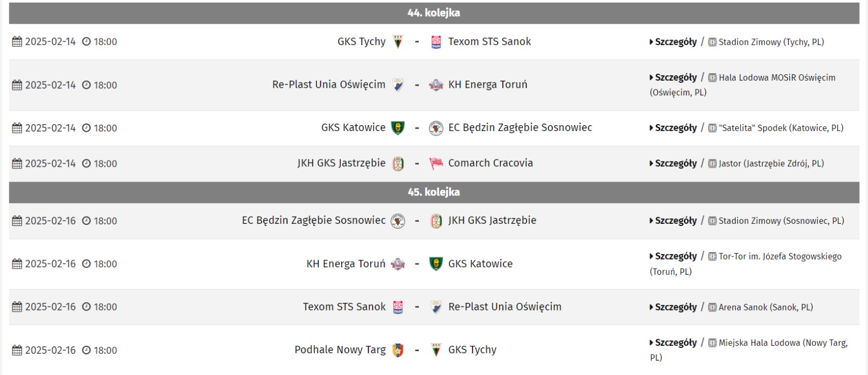Expand Szczegóły for GKS Tychy vs Texom STS Sanok
The image size is (868, 375).
pos(673,42)
